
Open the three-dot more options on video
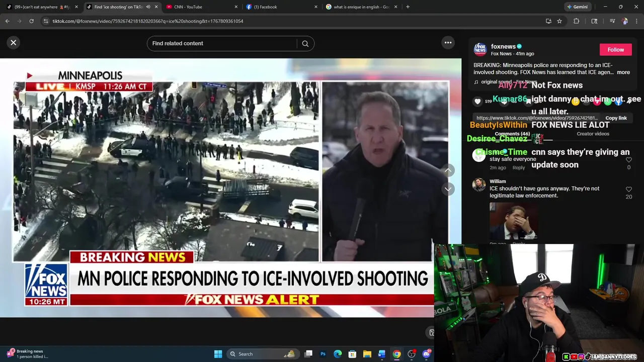tap(448, 43)
